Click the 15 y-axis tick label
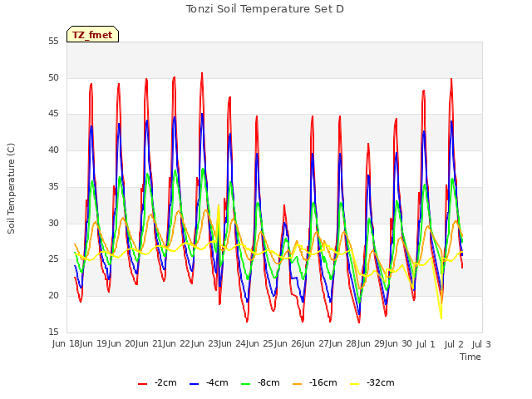The width and height of the screenshot is (532, 399). click(x=53, y=332)
